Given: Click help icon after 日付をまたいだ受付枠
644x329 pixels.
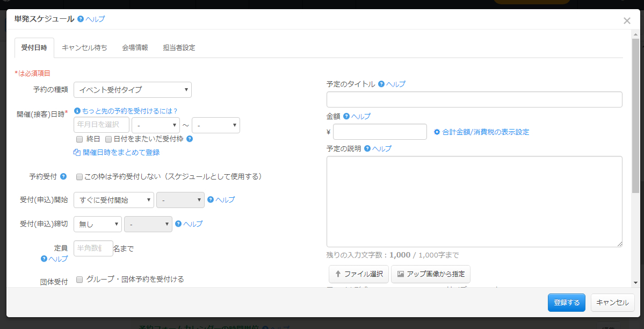Looking at the screenshot, I should 190,139.
